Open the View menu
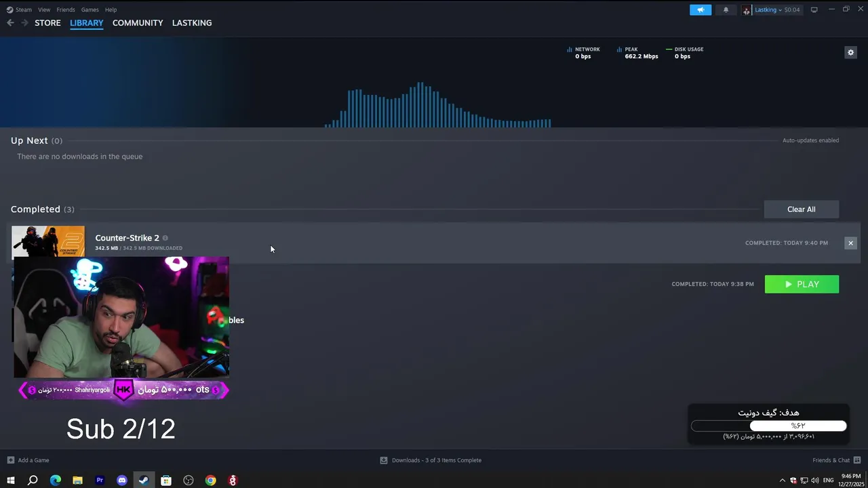The height and width of the screenshot is (488, 868). (x=44, y=9)
